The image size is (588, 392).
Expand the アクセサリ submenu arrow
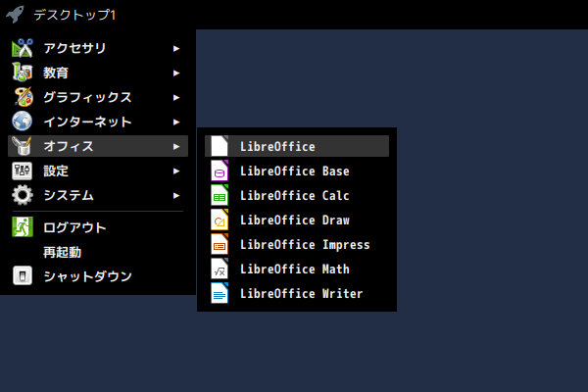176,48
